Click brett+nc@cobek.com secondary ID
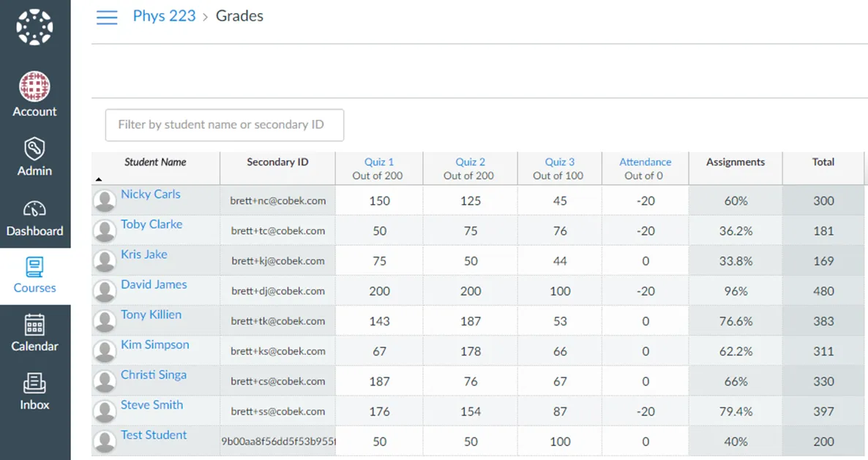Screen dimensions: 868x460 tap(278, 200)
